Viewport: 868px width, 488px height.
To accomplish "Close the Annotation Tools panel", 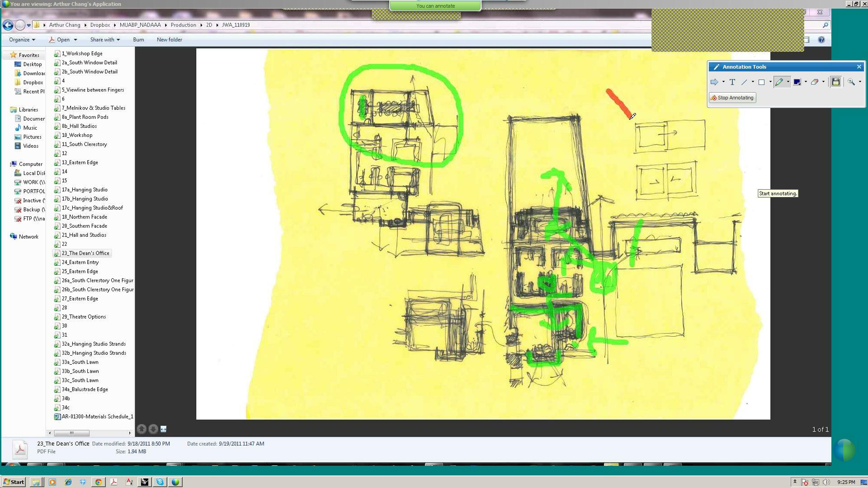I will pos(859,67).
